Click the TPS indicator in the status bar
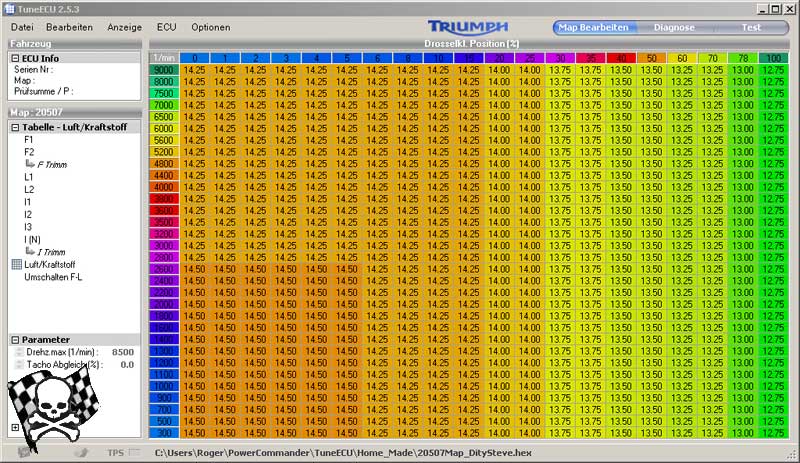This screenshot has width=800, height=463. pos(123,452)
